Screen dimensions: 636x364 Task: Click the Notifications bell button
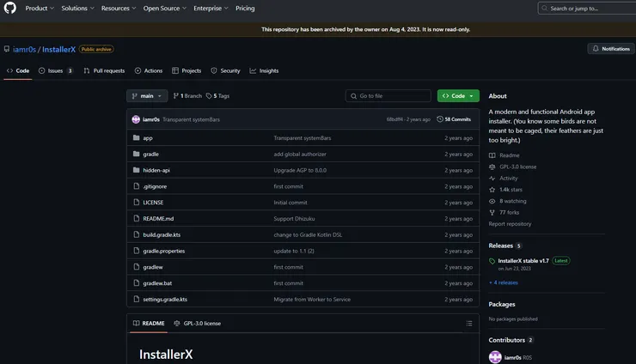(x=610, y=49)
